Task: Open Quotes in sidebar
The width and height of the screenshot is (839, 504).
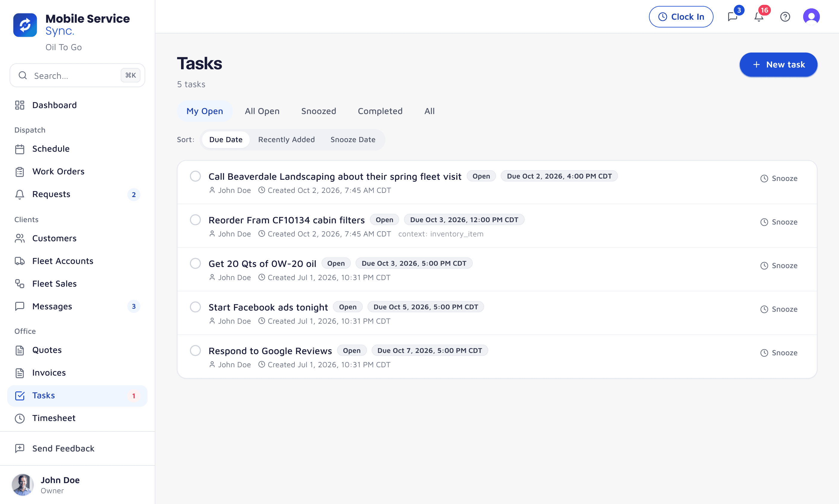Action: (x=77, y=350)
